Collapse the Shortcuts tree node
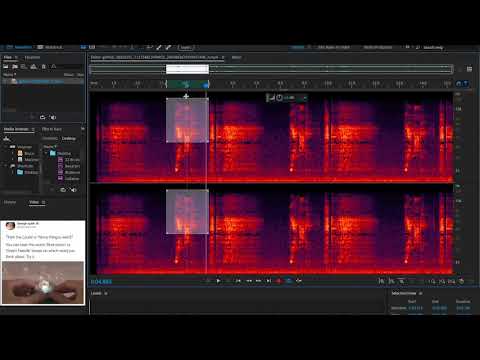The image size is (480, 360). (x=5, y=166)
